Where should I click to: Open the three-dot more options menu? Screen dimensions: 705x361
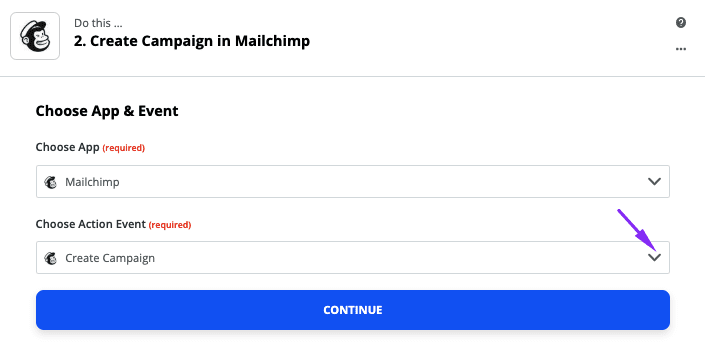click(681, 49)
